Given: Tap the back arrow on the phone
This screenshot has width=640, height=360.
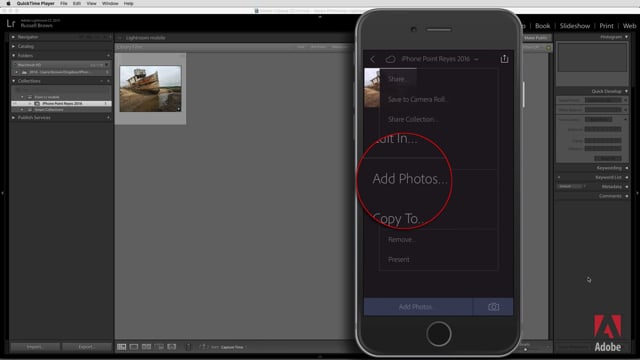Looking at the screenshot, I should [x=373, y=59].
